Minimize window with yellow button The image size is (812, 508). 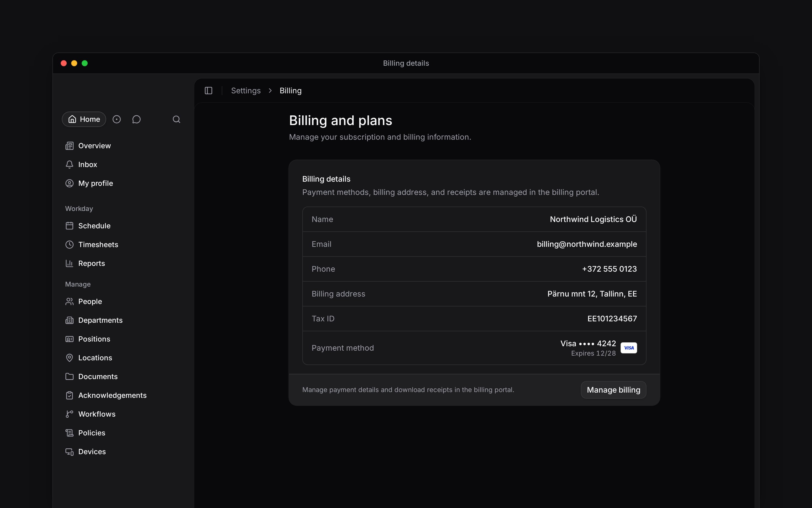click(x=74, y=63)
